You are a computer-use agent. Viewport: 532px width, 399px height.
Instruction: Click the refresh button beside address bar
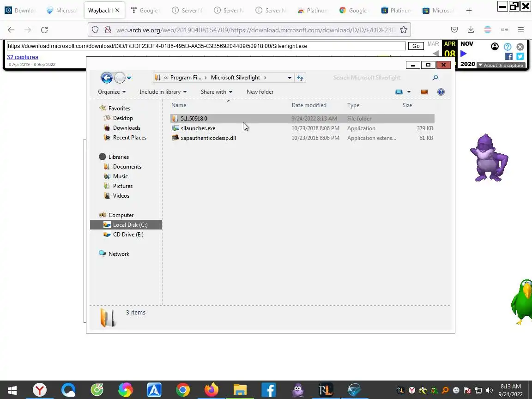point(300,78)
